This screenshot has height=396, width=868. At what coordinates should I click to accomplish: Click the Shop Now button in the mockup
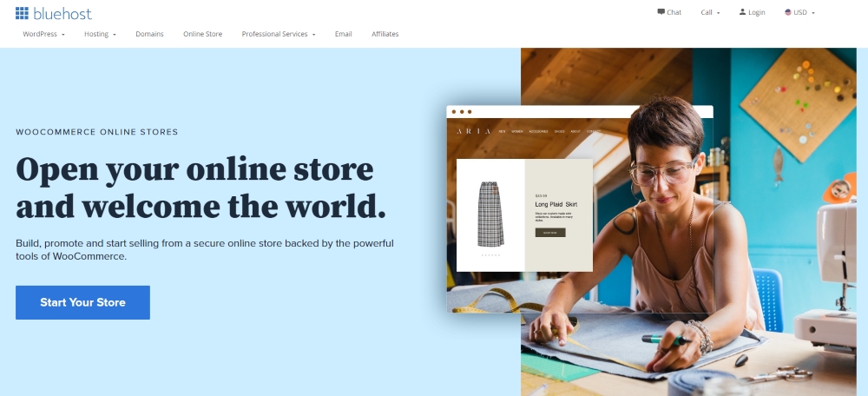coord(550,233)
